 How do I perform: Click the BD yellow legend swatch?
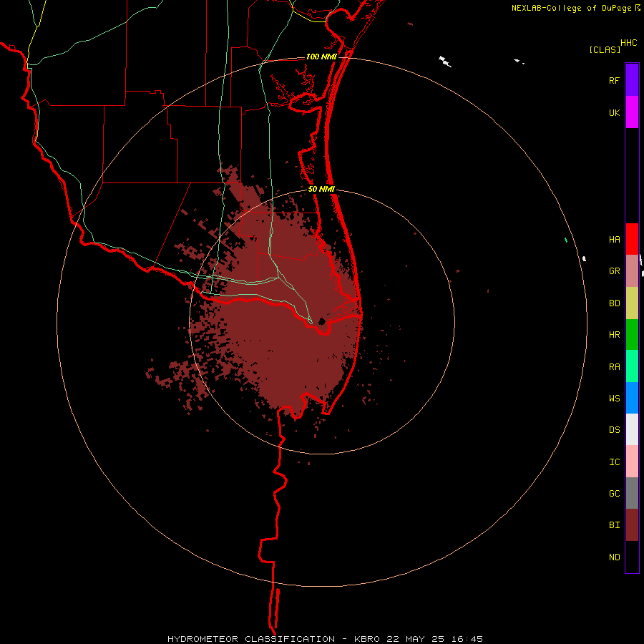[632, 303]
